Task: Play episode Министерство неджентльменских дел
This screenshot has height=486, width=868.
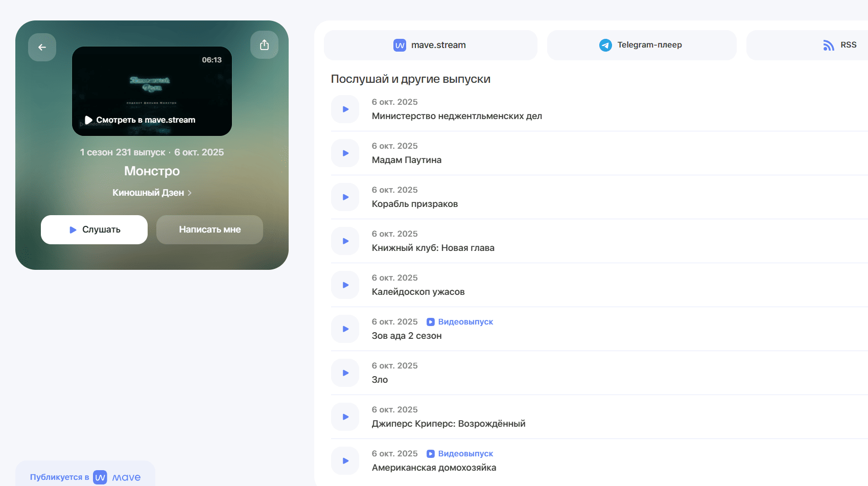Action: pyautogui.click(x=345, y=109)
